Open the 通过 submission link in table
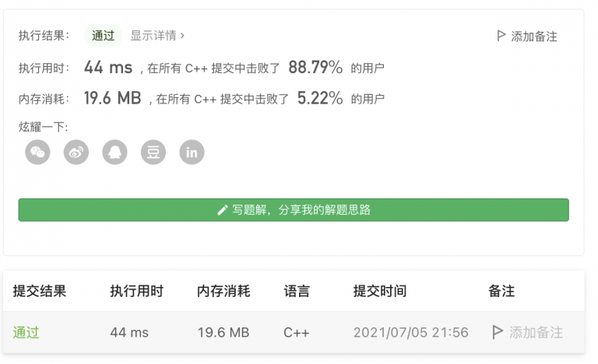The height and width of the screenshot is (364, 598). (x=26, y=332)
